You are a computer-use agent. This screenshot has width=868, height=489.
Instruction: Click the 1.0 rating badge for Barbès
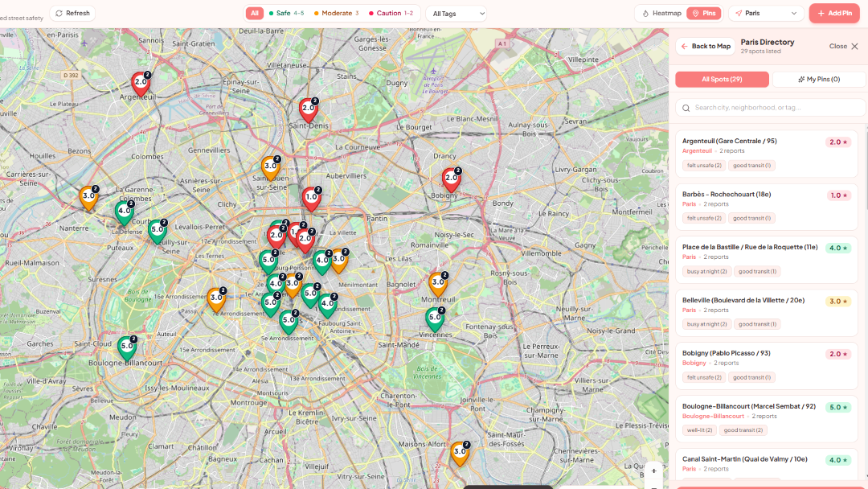(x=839, y=195)
